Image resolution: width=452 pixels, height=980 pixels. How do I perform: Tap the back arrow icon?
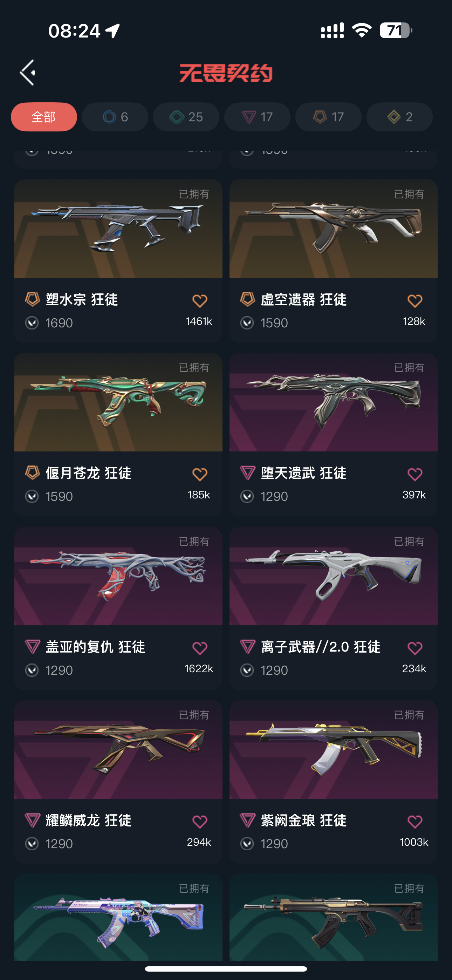point(28,72)
